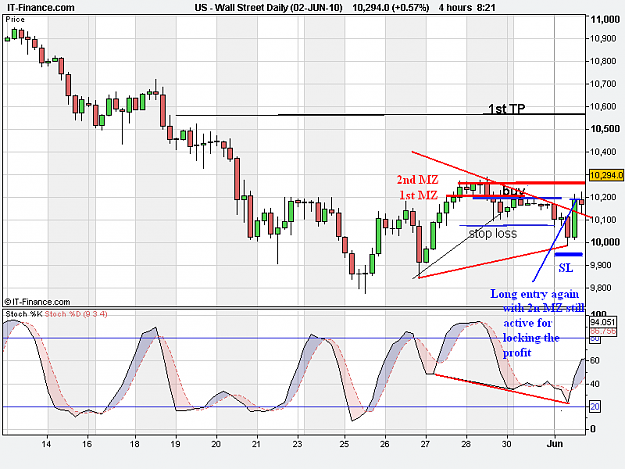Click the date label 16
This screenshot has width=625, height=469.
87,444
